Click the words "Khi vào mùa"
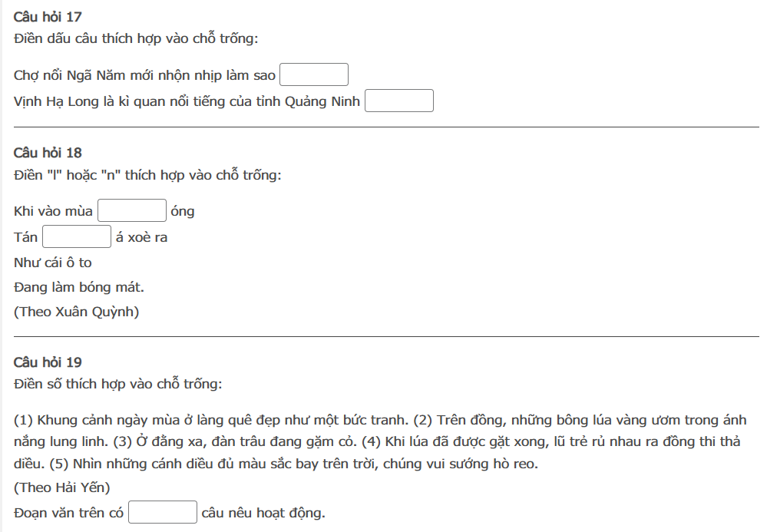767x532 pixels. pyautogui.click(x=53, y=211)
